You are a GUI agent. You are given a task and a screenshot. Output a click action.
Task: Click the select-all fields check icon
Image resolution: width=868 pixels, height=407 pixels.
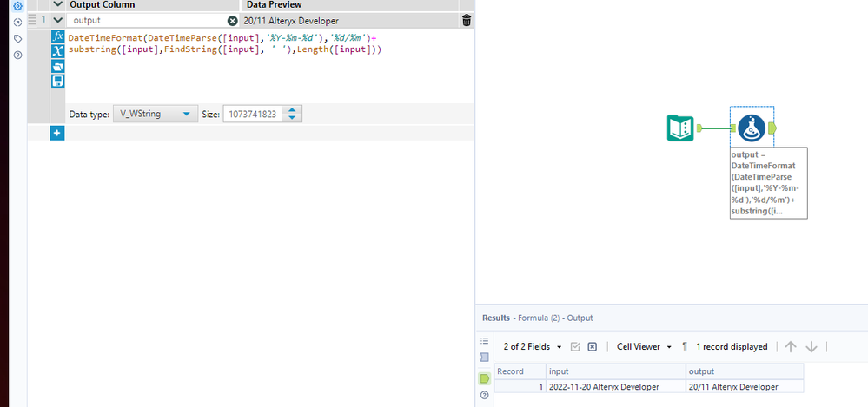(575, 347)
